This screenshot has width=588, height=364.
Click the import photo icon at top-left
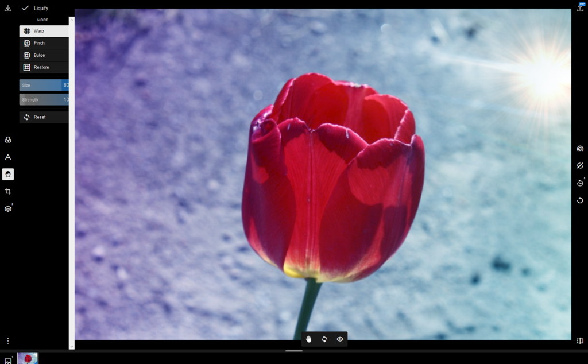8,8
